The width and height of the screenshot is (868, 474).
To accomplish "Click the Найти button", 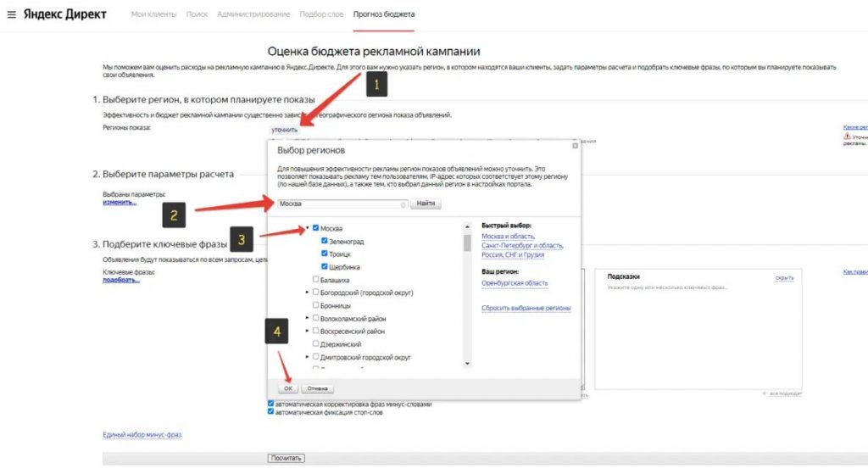I will pyautogui.click(x=426, y=204).
